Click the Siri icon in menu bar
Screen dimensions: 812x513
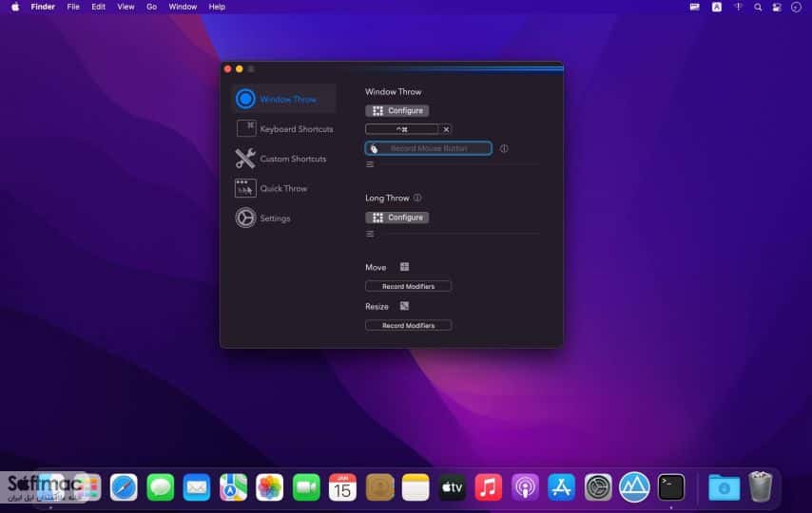(x=797, y=7)
